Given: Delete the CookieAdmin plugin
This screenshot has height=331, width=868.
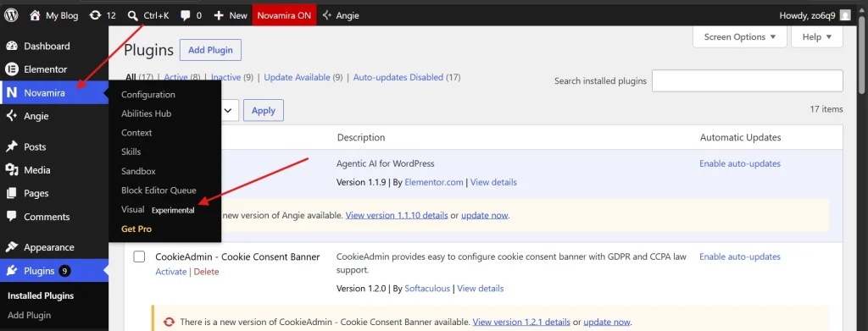Looking at the screenshot, I should [x=206, y=272].
